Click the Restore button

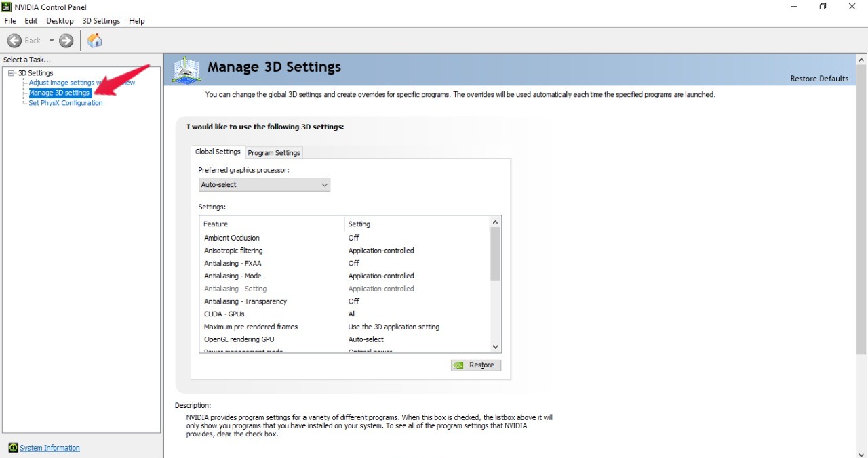pyautogui.click(x=476, y=365)
